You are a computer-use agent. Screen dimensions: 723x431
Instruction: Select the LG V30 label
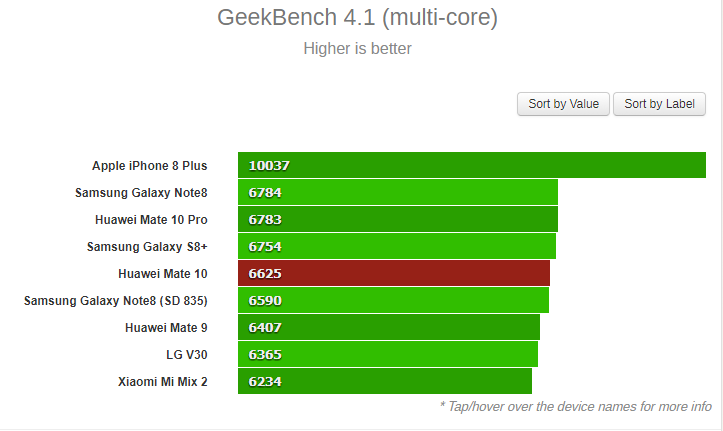(x=187, y=354)
